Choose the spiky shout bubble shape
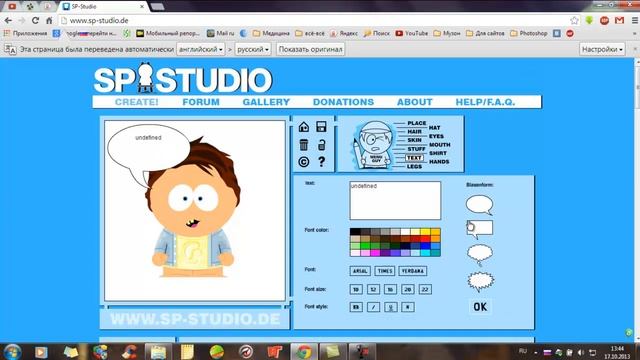The width and height of the screenshot is (640, 360). point(480,282)
